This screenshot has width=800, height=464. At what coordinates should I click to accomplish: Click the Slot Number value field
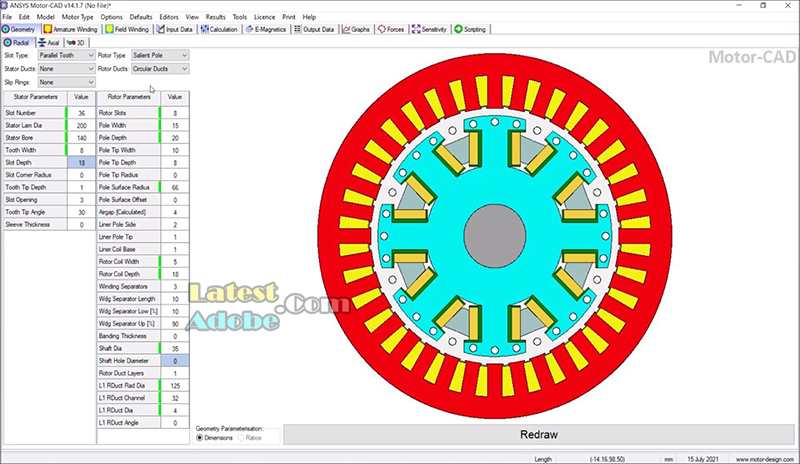pos(81,113)
